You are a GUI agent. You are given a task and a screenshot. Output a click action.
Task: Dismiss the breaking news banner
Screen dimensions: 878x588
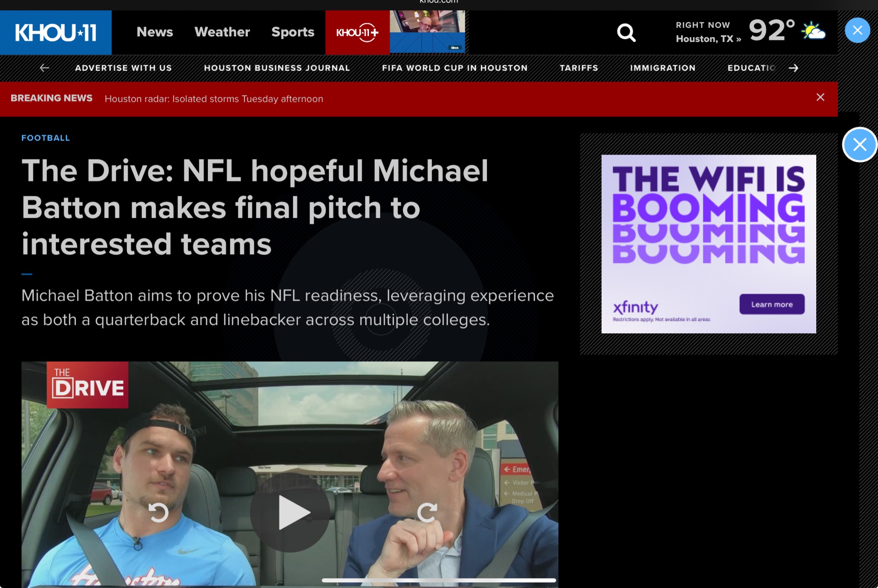(x=820, y=97)
